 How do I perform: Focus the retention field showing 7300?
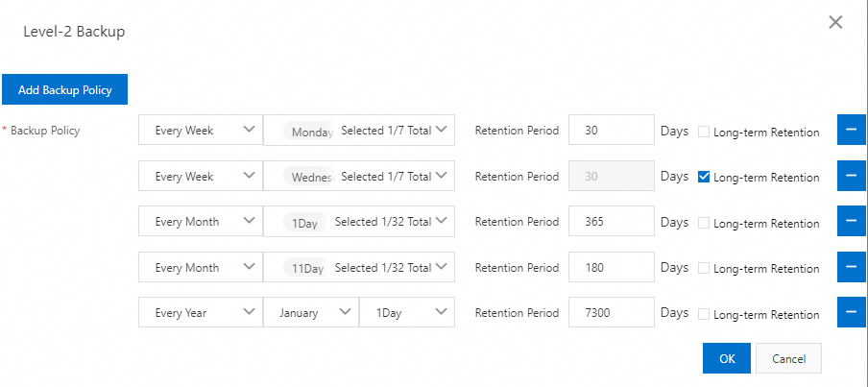(611, 312)
